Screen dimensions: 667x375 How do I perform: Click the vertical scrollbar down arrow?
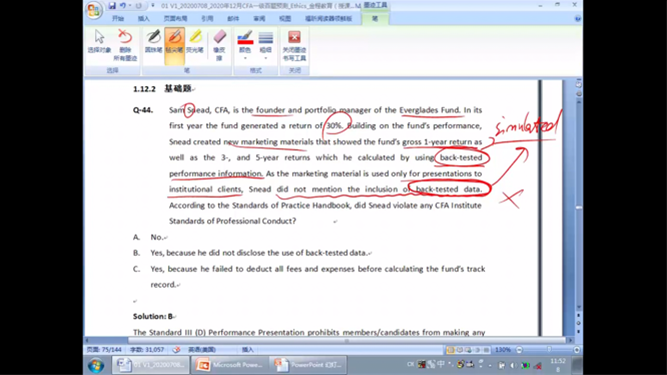click(x=579, y=307)
